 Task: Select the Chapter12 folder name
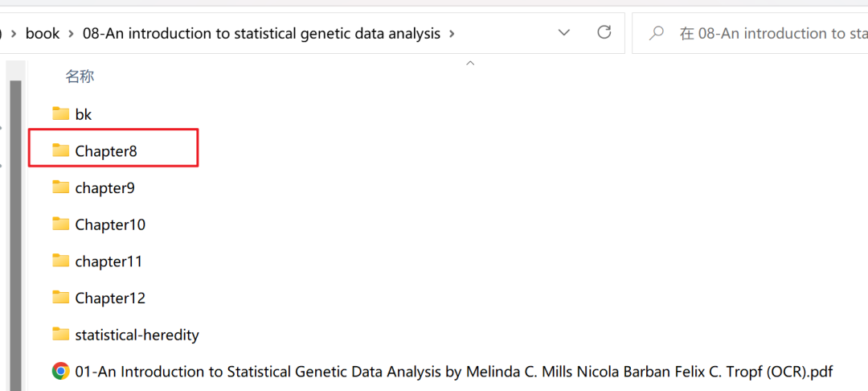[x=110, y=298]
